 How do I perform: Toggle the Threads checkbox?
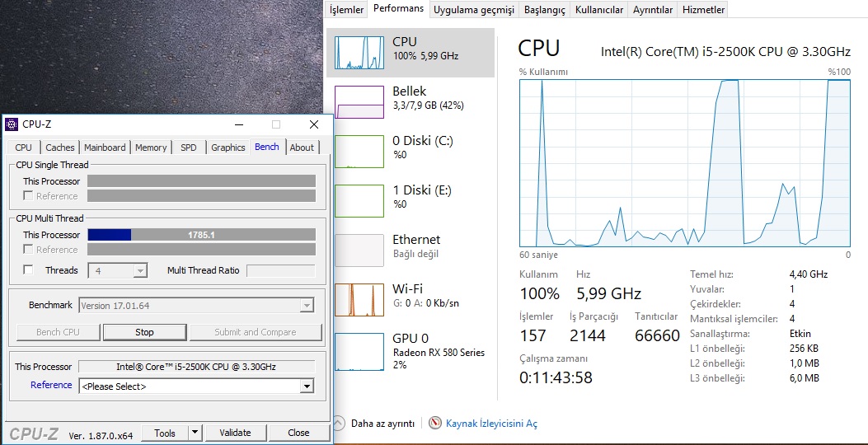coord(28,270)
